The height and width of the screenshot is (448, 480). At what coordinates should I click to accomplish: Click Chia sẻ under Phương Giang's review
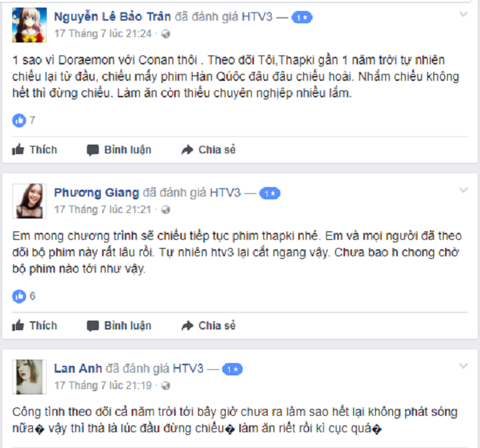pyautogui.click(x=208, y=325)
